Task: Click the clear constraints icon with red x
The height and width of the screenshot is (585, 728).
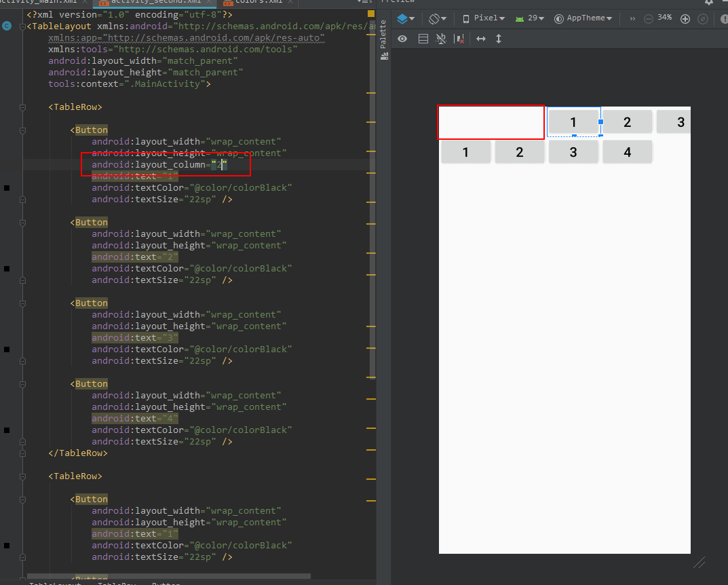Action: [x=459, y=39]
